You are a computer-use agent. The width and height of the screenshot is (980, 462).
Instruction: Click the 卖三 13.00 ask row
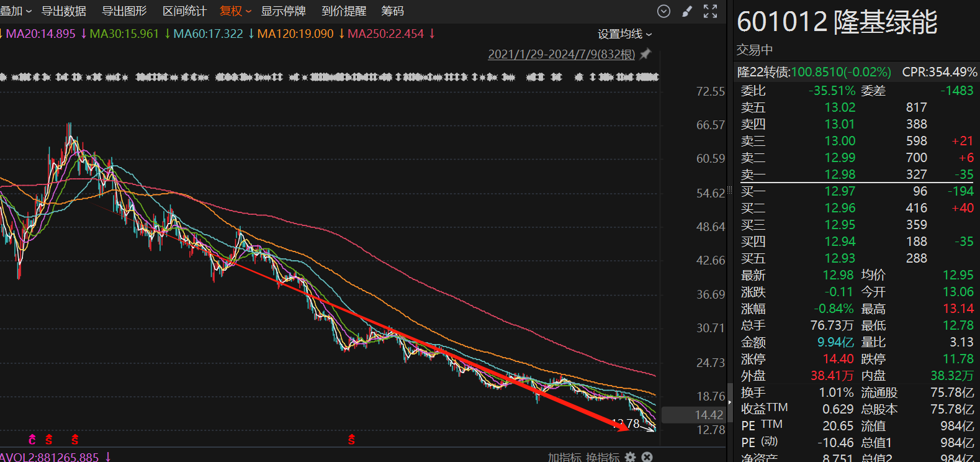[x=856, y=141]
